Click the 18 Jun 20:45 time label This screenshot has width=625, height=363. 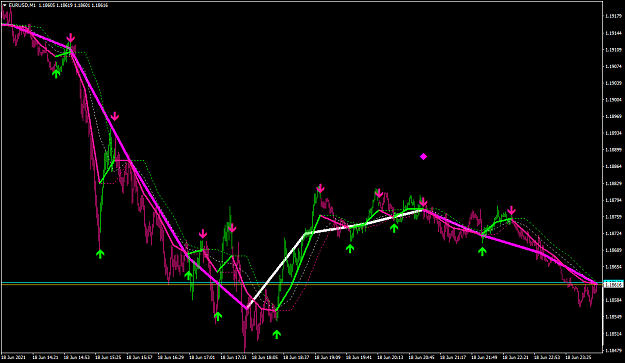(x=421, y=357)
